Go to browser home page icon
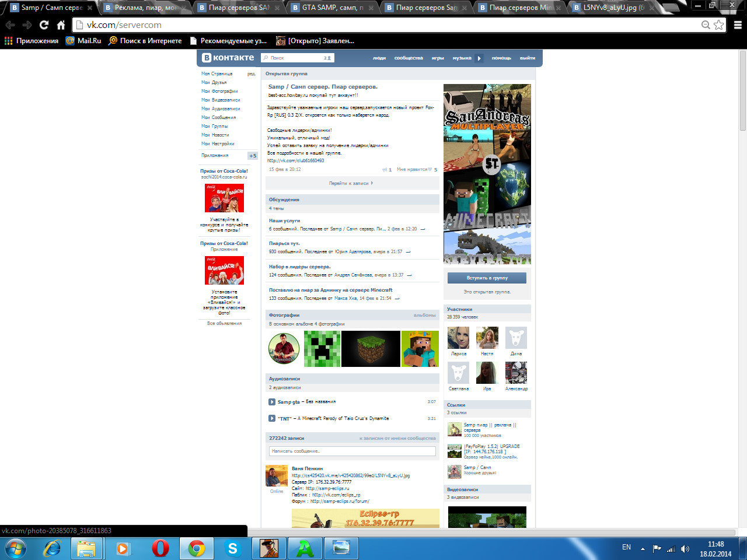 (x=61, y=25)
